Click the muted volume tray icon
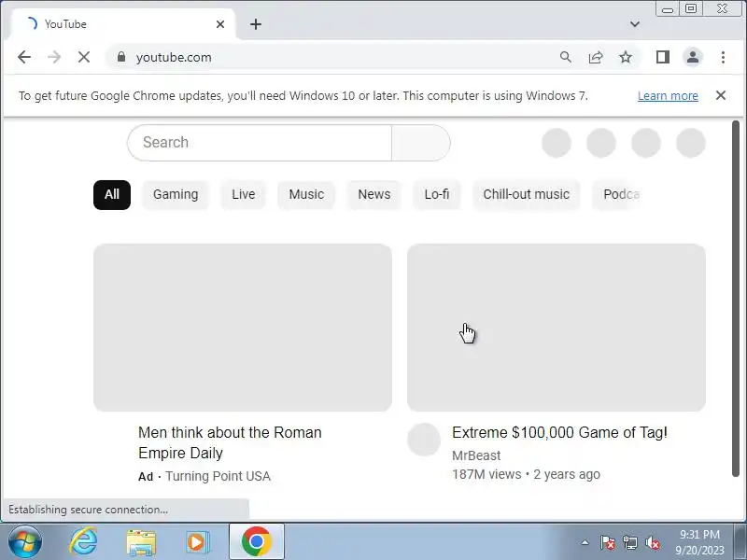This screenshot has height=560, width=747. click(x=652, y=542)
